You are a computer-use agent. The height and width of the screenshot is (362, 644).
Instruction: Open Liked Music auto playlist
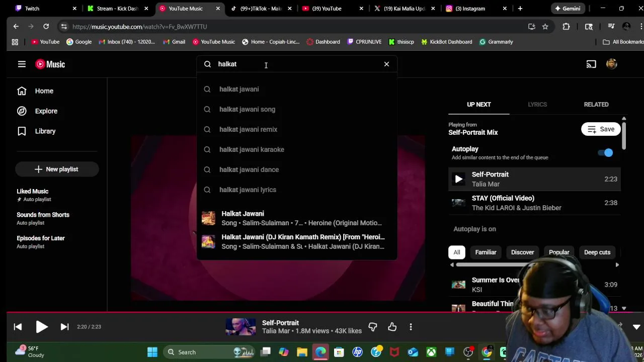coord(57,195)
